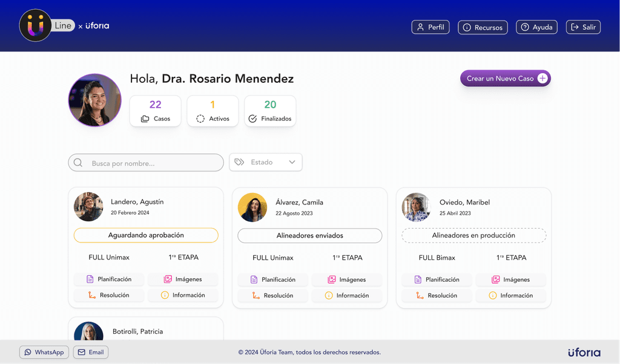
Task: Click Alineadores enviados status badge
Action: pos(310,236)
